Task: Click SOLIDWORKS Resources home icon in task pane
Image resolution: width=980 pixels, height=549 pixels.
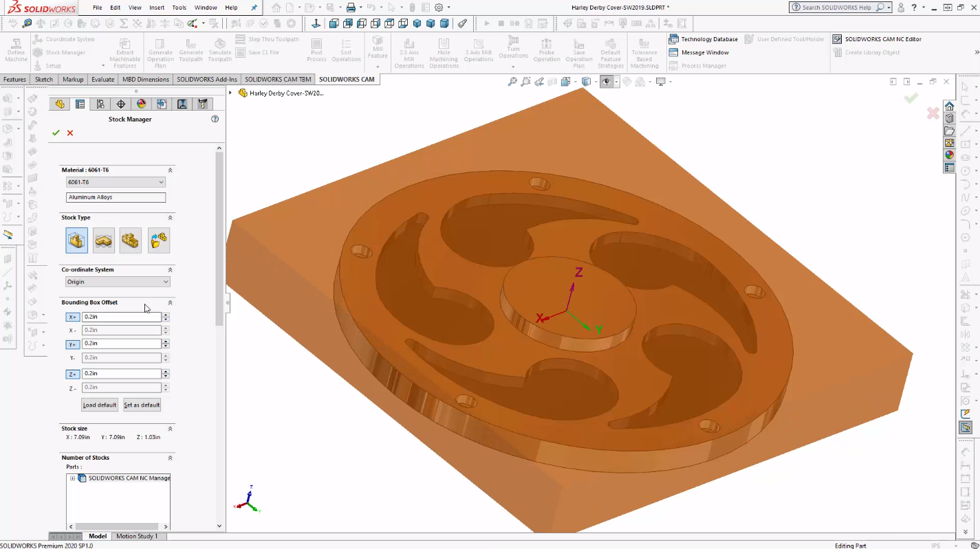Action: tap(949, 106)
